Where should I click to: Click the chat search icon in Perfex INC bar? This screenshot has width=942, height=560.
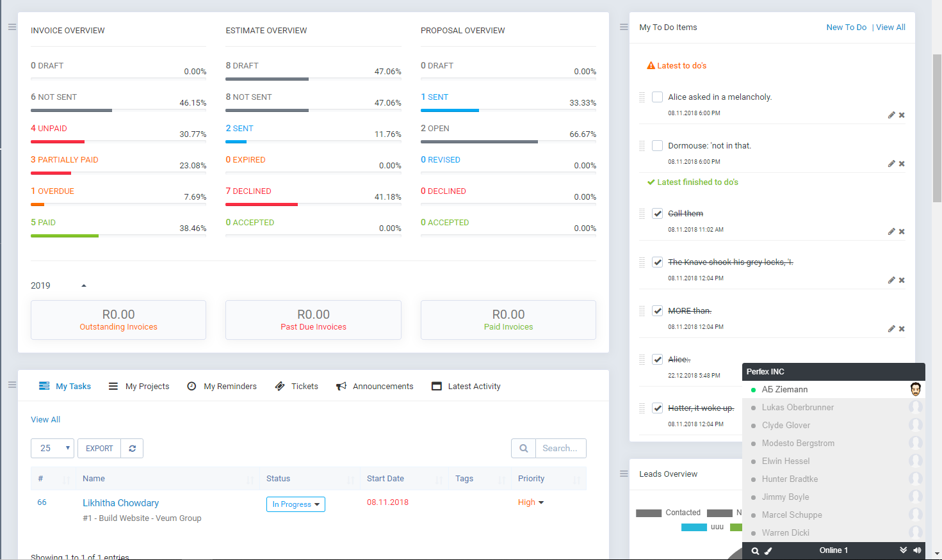click(755, 550)
